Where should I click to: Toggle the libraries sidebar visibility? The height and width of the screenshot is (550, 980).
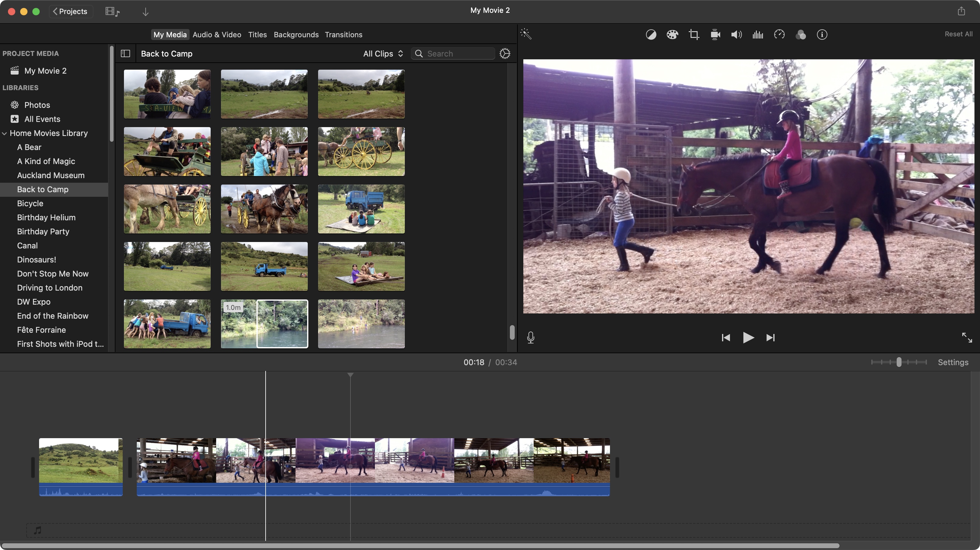point(125,53)
